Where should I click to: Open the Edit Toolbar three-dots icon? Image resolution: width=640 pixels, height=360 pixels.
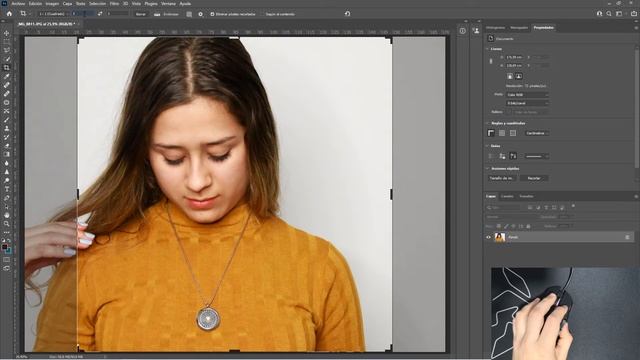(7, 232)
